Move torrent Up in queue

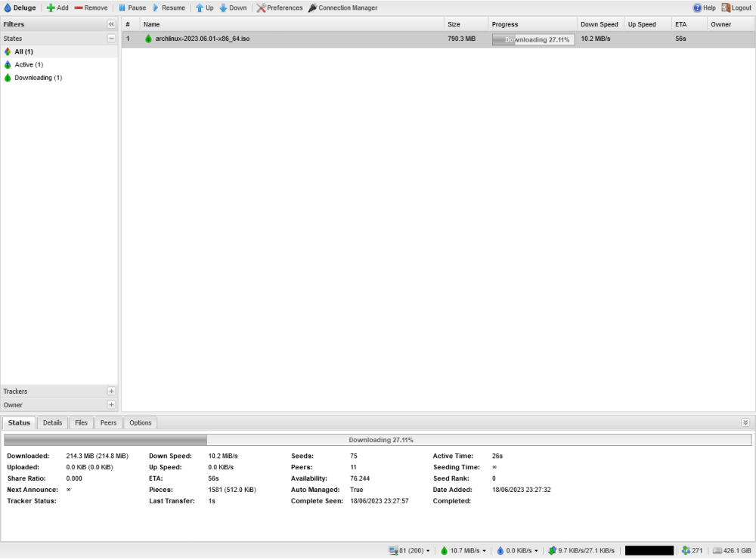(x=204, y=8)
